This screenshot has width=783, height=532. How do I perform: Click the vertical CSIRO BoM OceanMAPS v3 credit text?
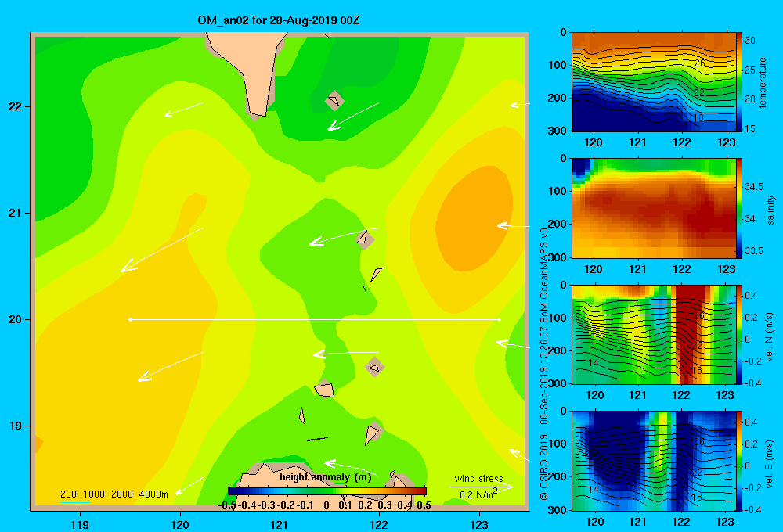(x=544, y=364)
